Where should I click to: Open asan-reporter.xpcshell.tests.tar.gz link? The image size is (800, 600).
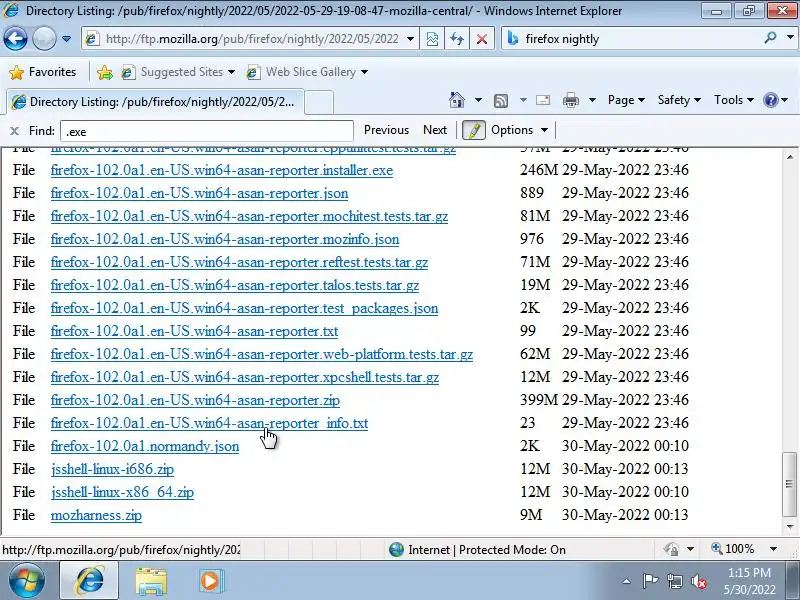click(x=245, y=377)
